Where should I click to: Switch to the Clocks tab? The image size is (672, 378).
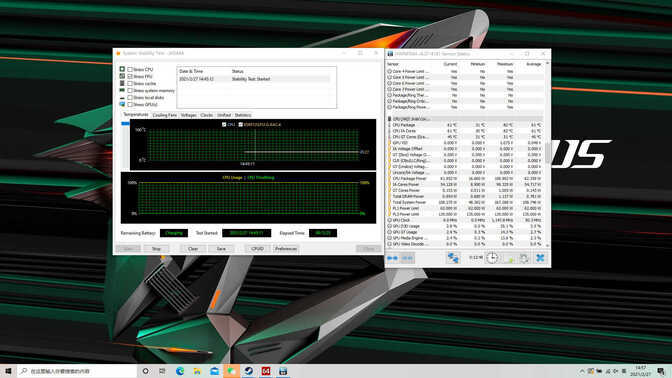207,115
